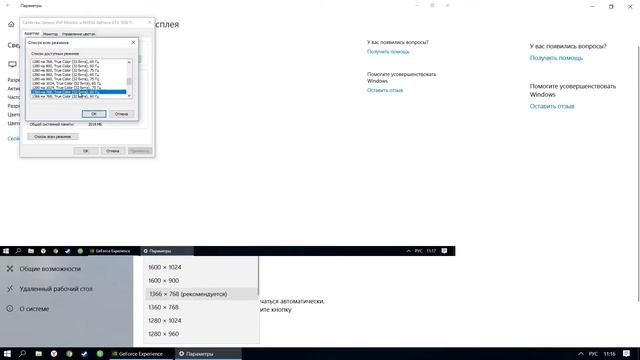This screenshot has width=640, height=360.
Task: Open blue checkmark app on taskbar showing 11:16
Action: point(84,354)
